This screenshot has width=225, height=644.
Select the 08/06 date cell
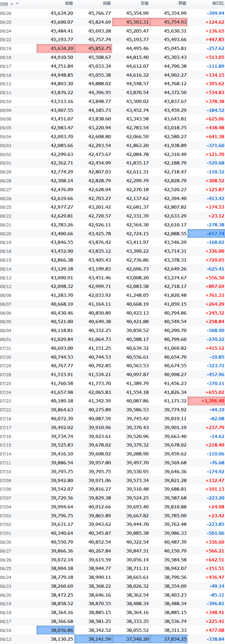[6, 313]
